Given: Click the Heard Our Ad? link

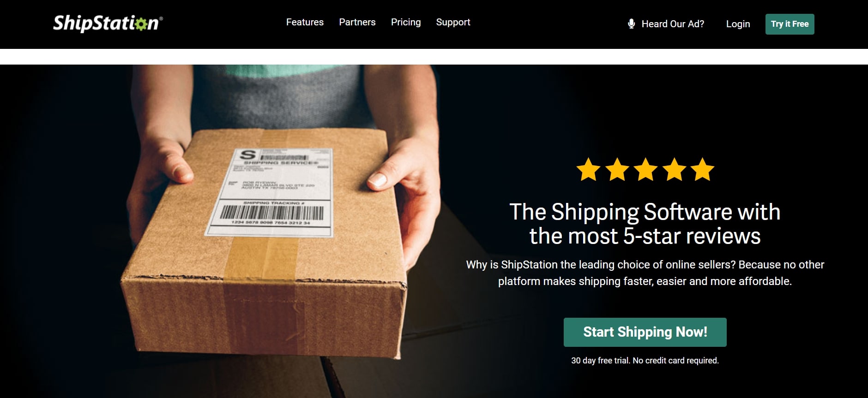Looking at the screenshot, I should click(673, 24).
